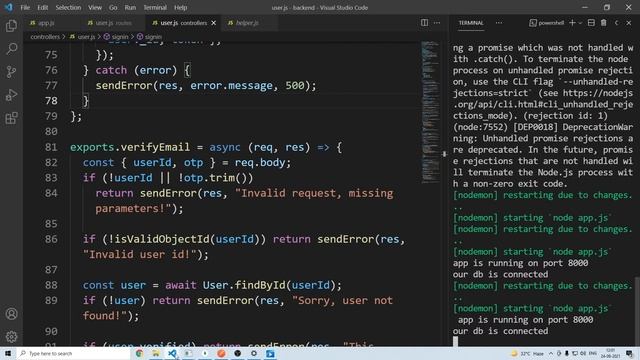Click the user.js breadcrumb segment

tap(83, 37)
